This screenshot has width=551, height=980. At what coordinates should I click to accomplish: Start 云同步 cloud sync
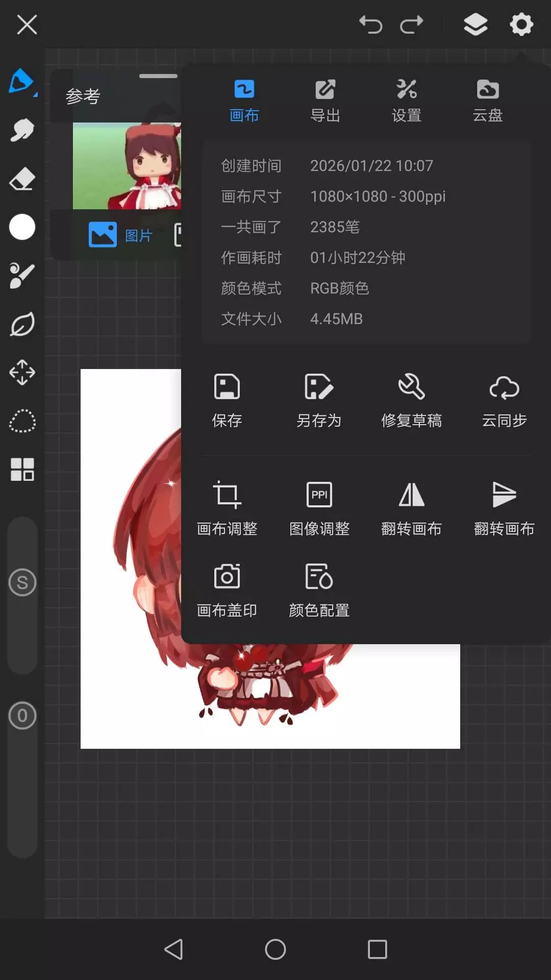[x=504, y=401]
